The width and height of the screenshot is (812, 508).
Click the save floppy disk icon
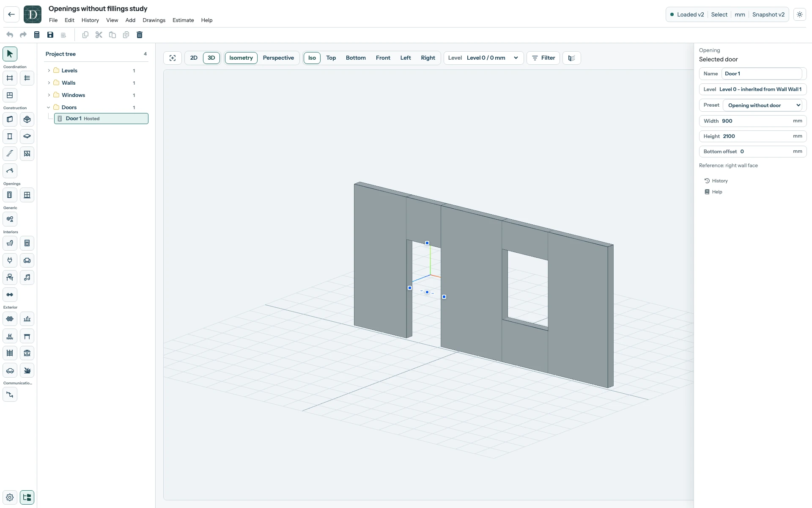click(x=50, y=35)
